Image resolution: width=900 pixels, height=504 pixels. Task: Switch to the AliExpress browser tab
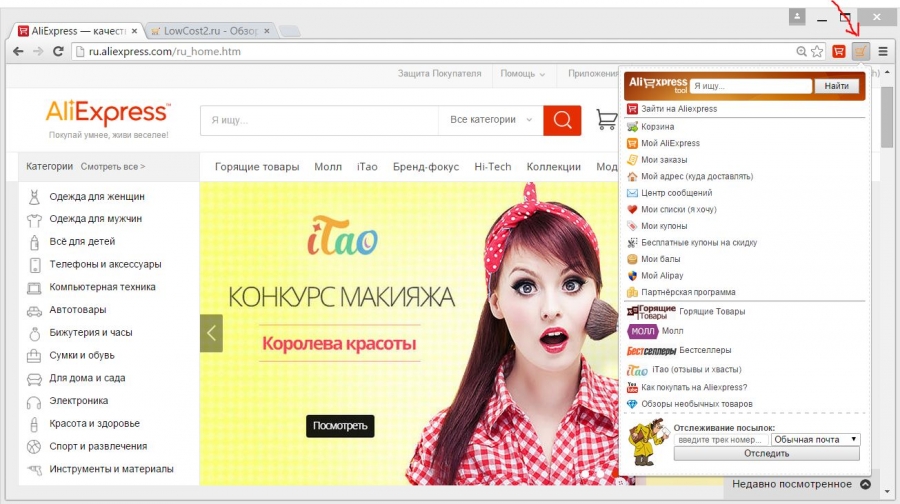tap(77, 31)
